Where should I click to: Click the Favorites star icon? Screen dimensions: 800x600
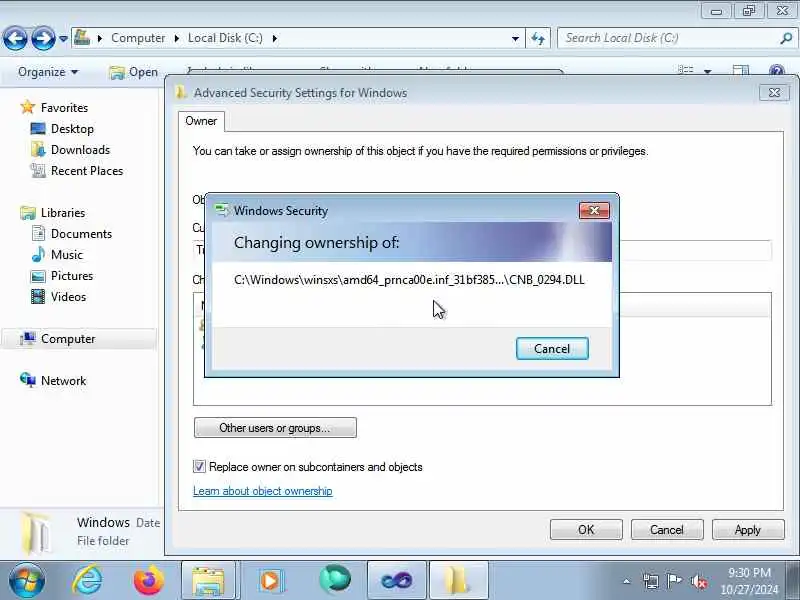pos(28,107)
